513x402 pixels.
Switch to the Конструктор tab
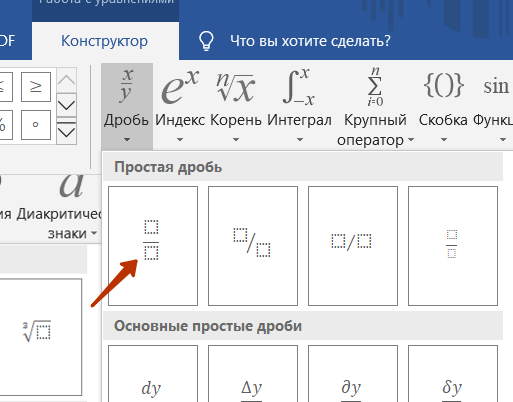click(104, 41)
